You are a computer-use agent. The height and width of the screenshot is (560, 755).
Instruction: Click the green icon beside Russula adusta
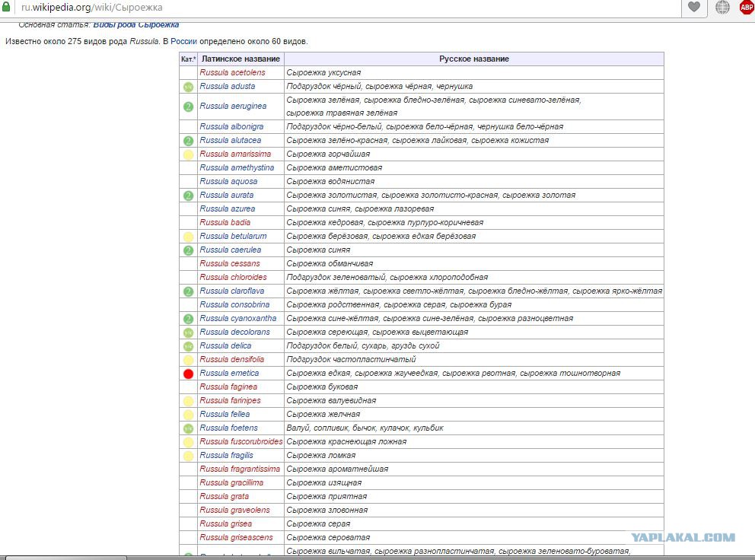pos(188,87)
